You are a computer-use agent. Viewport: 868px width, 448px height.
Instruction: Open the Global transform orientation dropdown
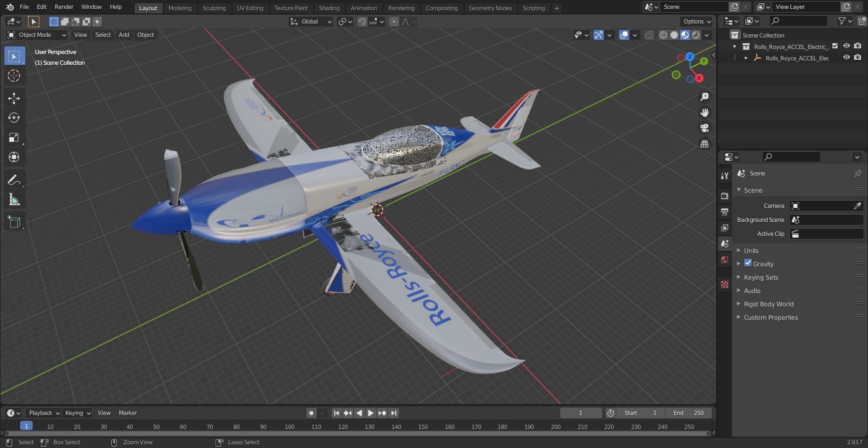click(x=311, y=22)
